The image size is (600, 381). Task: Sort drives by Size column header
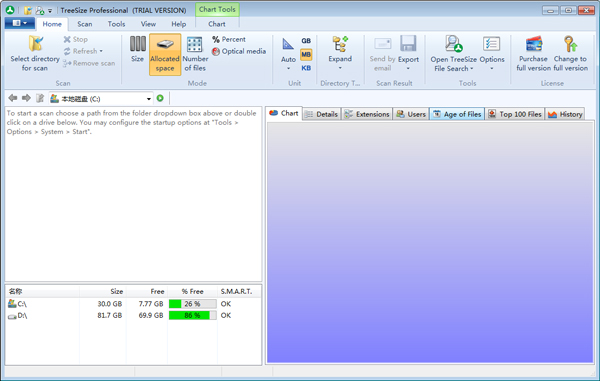103,291
